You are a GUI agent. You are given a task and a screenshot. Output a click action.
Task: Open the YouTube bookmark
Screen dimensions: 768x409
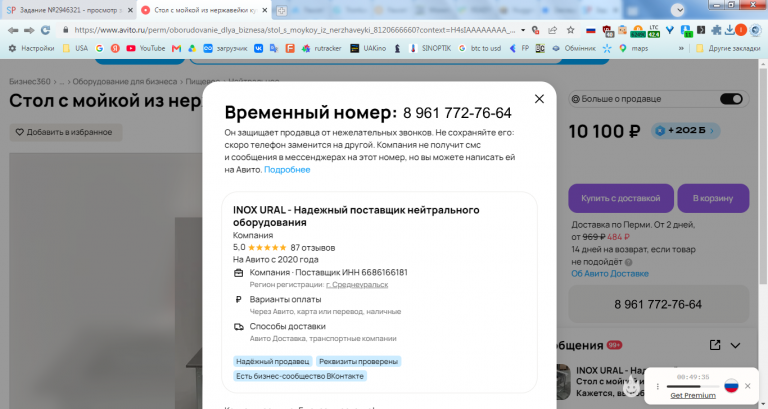[x=145, y=48]
